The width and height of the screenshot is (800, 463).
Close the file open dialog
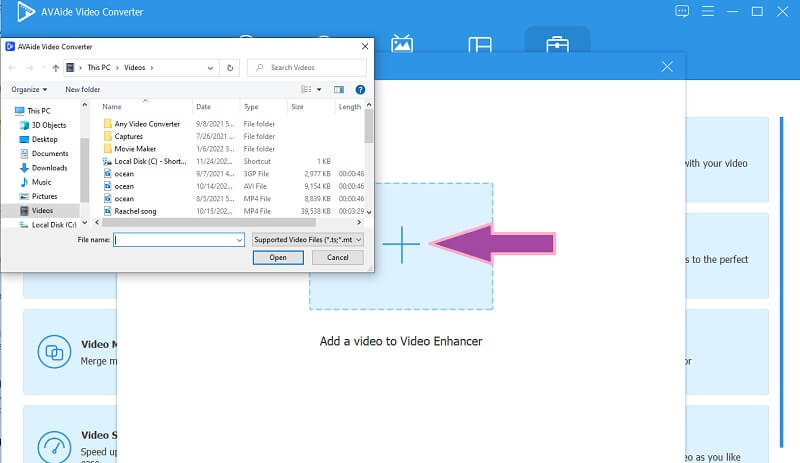click(365, 46)
